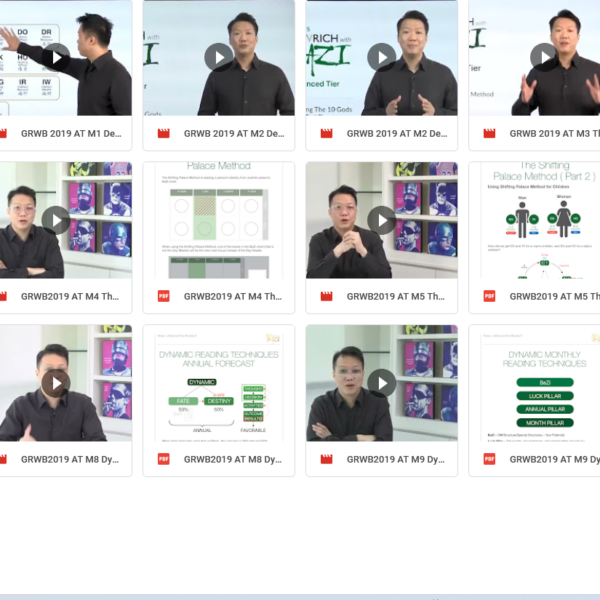Select M9 Dy... filename of the video file
Image resolution: width=600 pixels, height=600 pixels.
[x=396, y=459]
